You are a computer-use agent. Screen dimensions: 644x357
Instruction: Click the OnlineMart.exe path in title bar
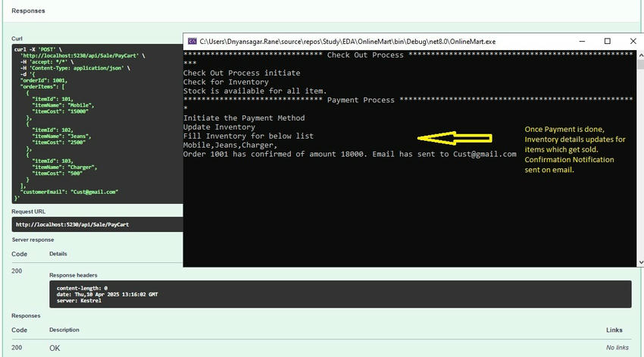(348, 42)
